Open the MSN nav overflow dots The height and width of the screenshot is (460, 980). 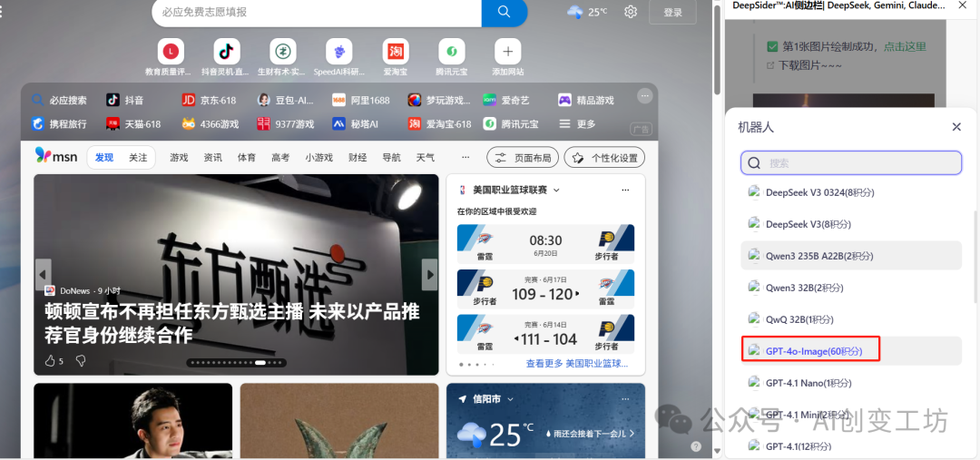click(465, 158)
